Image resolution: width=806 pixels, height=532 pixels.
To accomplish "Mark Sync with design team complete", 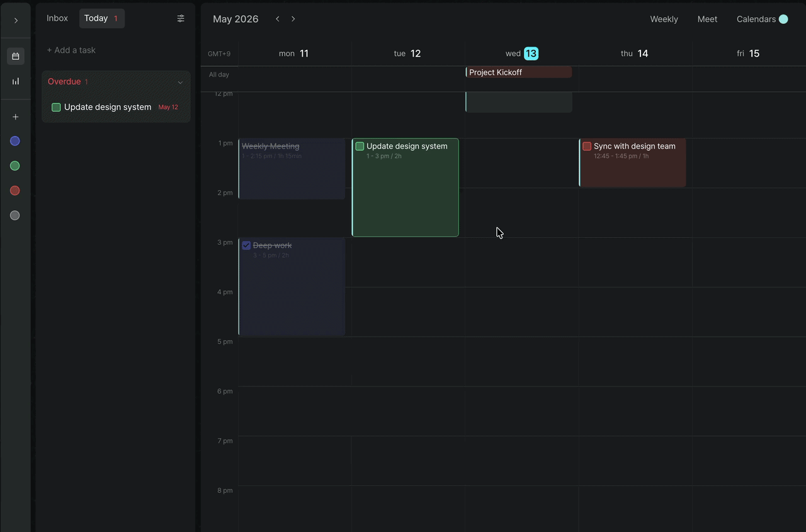I will [587, 146].
